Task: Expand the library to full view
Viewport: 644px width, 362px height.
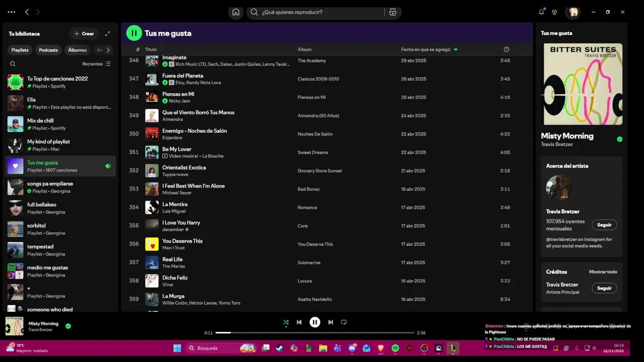Action: pyautogui.click(x=108, y=34)
